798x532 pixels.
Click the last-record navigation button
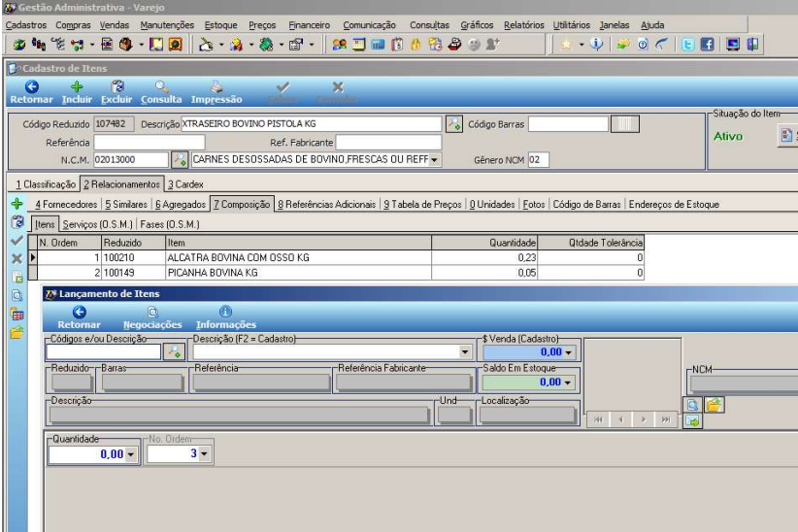click(x=666, y=419)
